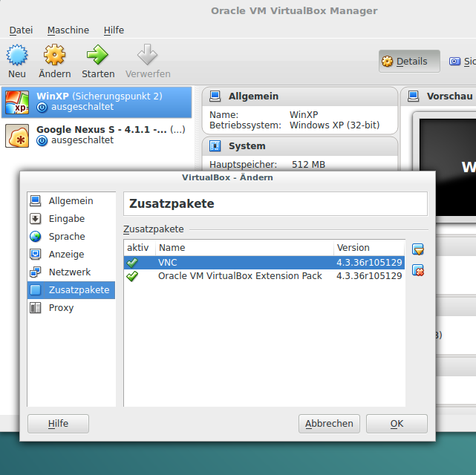This screenshot has width=476, height=475.
Task: Sort by the Version column header
Action: pos(369,248)
